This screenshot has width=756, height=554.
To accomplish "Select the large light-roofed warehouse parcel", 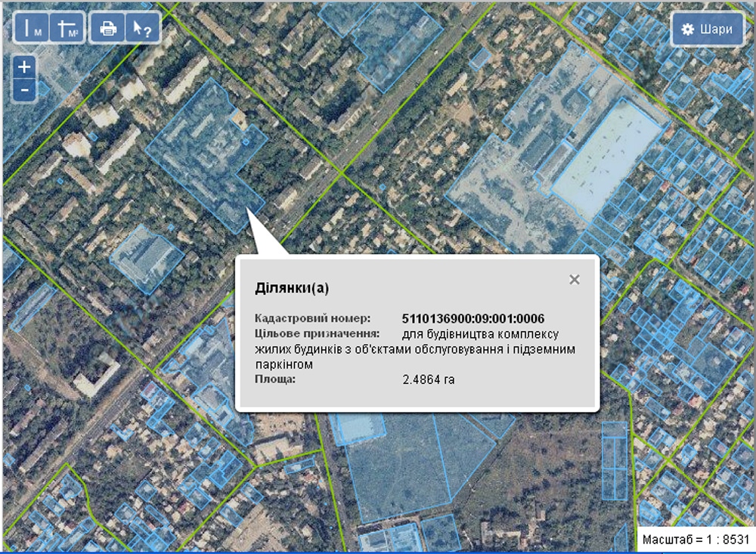I will point(609,159).
